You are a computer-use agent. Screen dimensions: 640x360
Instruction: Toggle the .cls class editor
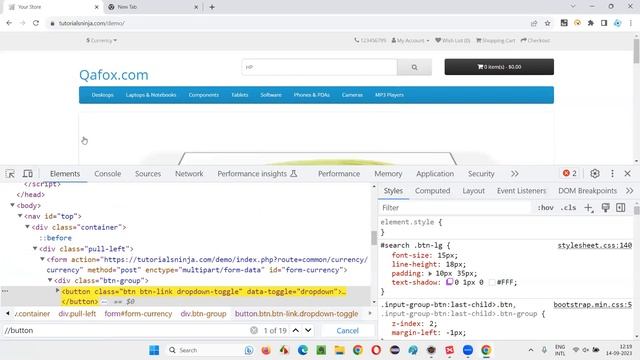[568, 208]
